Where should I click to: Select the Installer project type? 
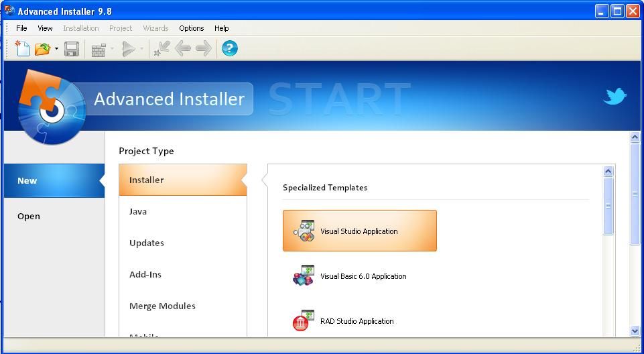183,180
